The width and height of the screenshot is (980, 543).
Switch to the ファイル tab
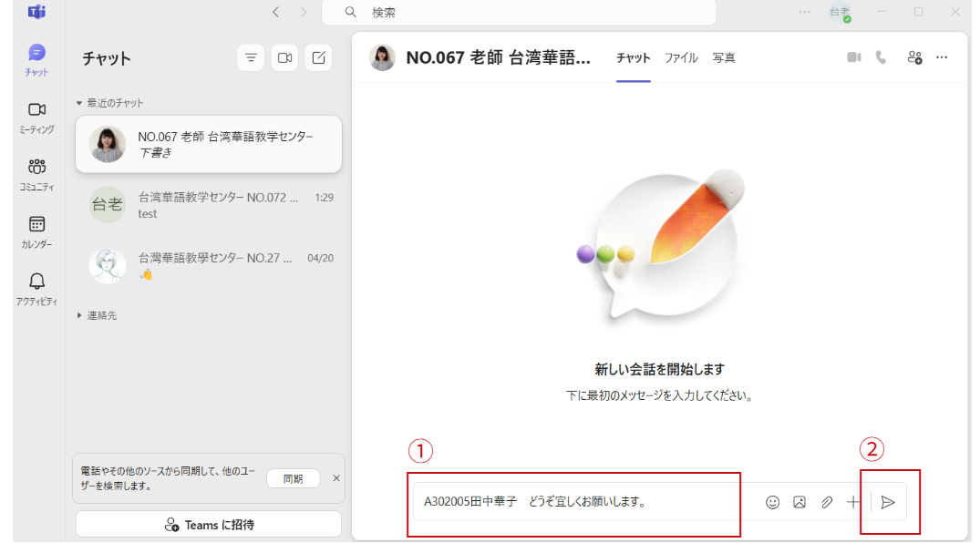(680, 57)
